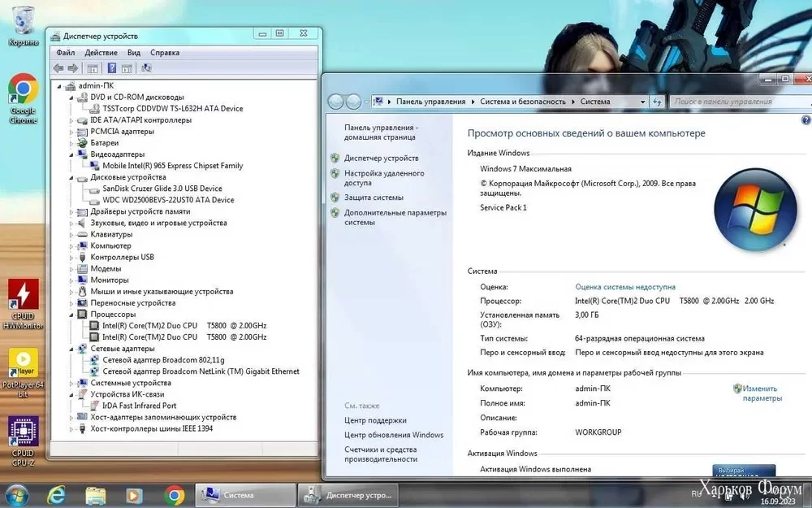Click Система и безопасность breadcrumb segment

[522, 102]
